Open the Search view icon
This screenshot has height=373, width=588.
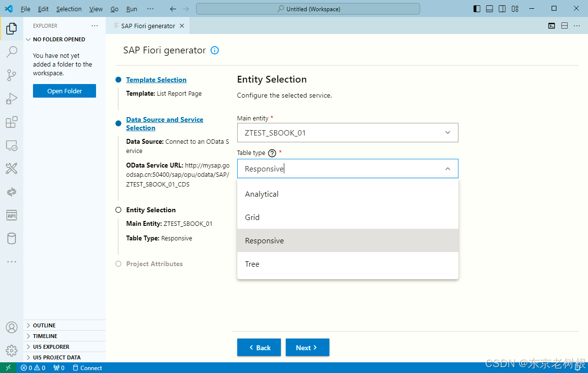[x=12, y=51]
